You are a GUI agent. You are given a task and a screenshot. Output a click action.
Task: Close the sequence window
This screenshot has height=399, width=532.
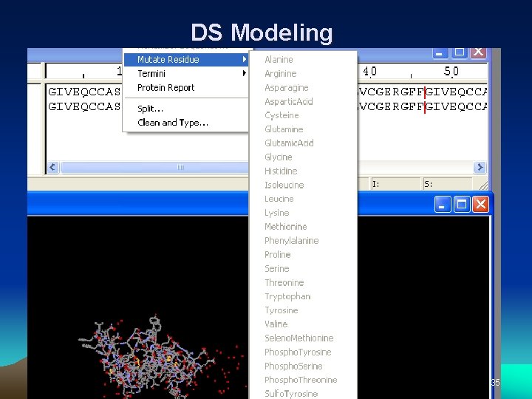tap(478, 52)
